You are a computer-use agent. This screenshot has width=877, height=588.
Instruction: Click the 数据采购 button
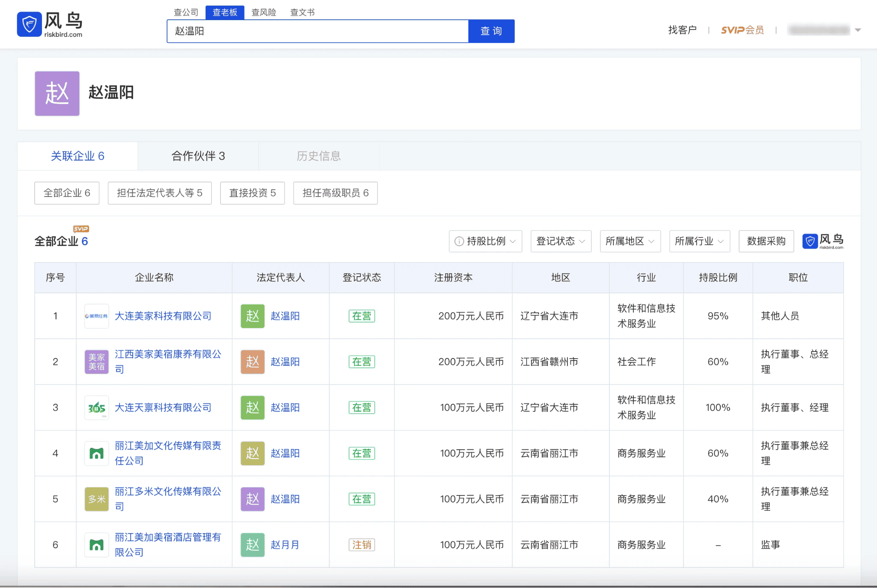click(x=766, y=242)
